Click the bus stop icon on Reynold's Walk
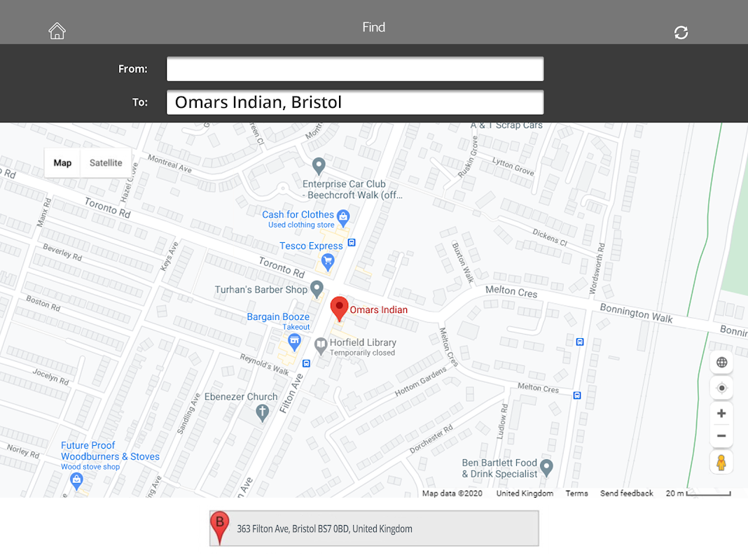Image resolution: width=748 pixels, height=560 pixels. click(306, 363)
